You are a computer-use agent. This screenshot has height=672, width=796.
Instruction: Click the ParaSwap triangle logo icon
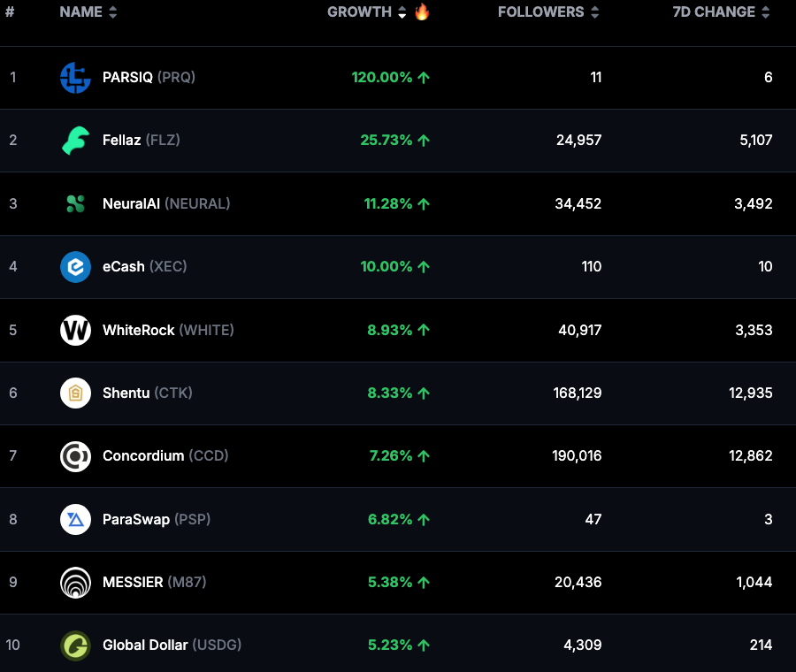76,520
